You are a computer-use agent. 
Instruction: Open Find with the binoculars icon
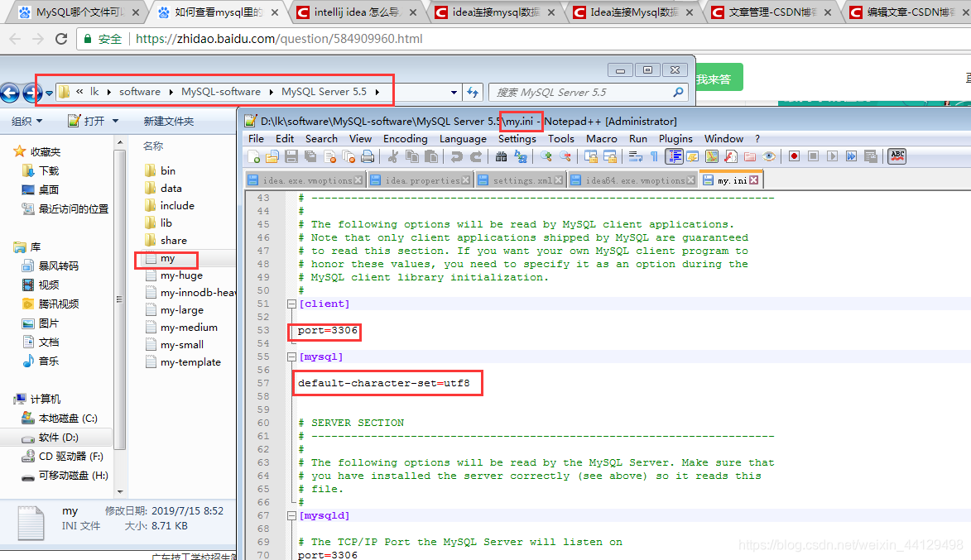pos(501,156)
